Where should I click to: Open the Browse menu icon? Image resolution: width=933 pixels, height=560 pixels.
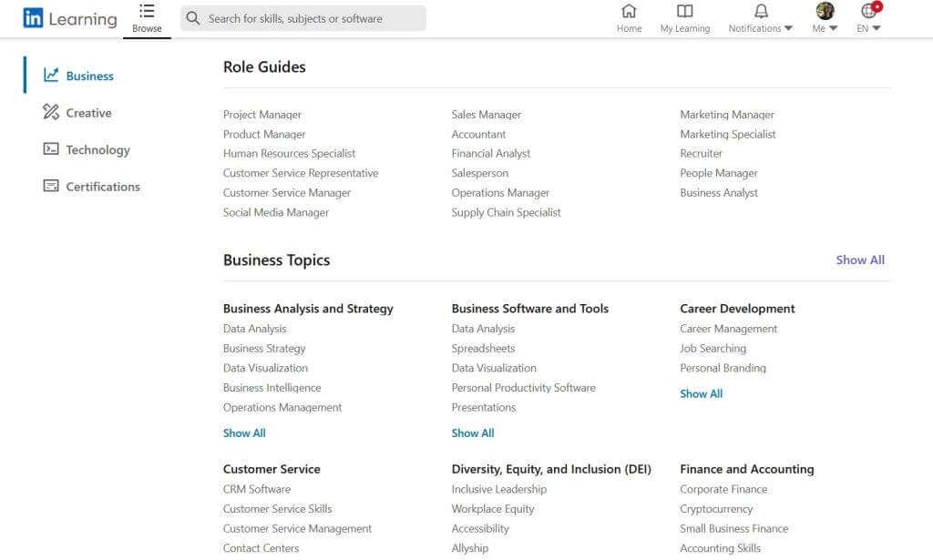(x=147, y=11)
